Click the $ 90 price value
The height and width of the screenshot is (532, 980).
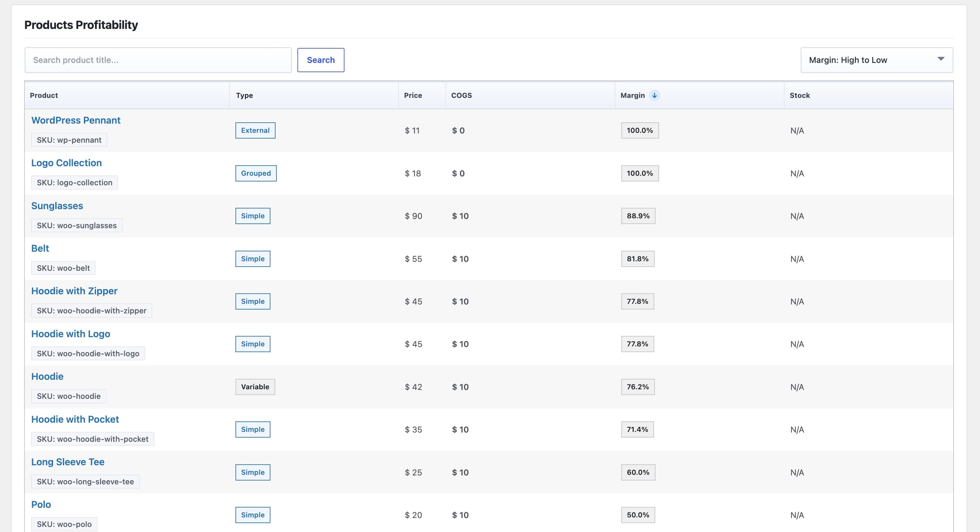coord(413,216)
